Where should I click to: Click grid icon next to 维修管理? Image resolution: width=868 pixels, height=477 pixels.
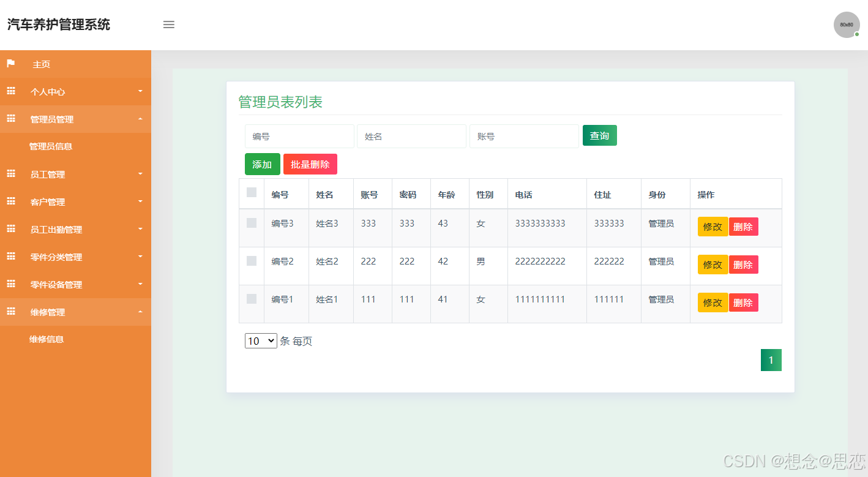click(x=10, y=312)
